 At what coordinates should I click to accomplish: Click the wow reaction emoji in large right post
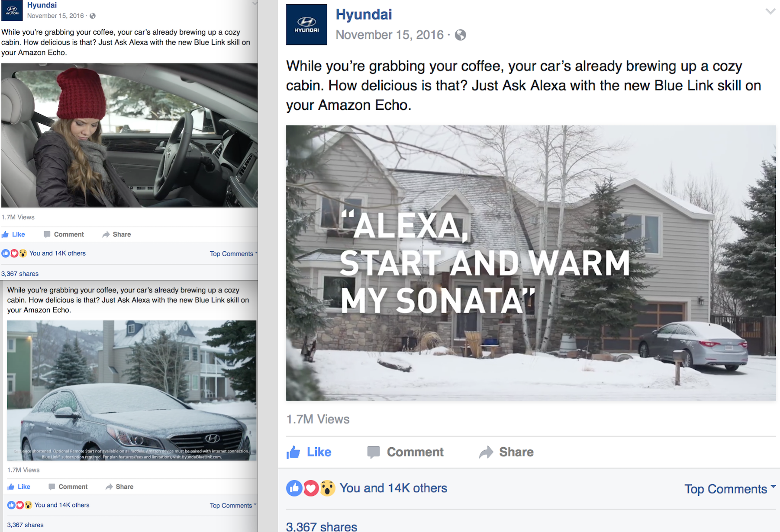coord(328,488)
